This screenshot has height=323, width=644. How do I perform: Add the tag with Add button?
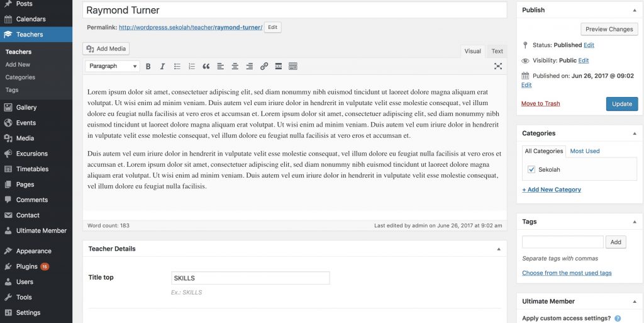point(616,242)
